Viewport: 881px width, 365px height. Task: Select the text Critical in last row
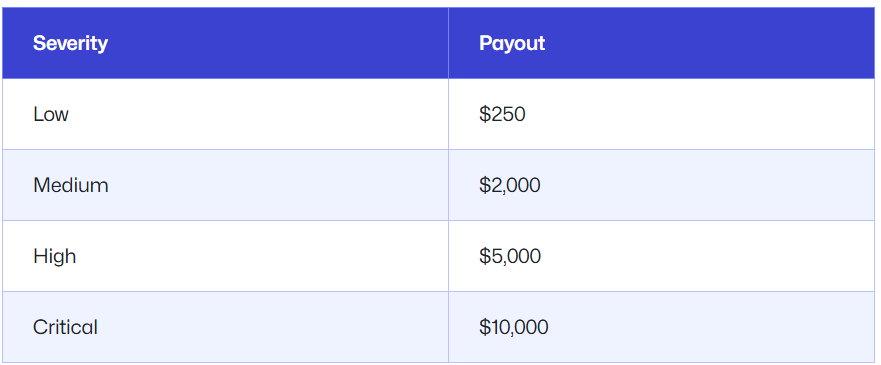pyautogui.click(x=65, y=327)
